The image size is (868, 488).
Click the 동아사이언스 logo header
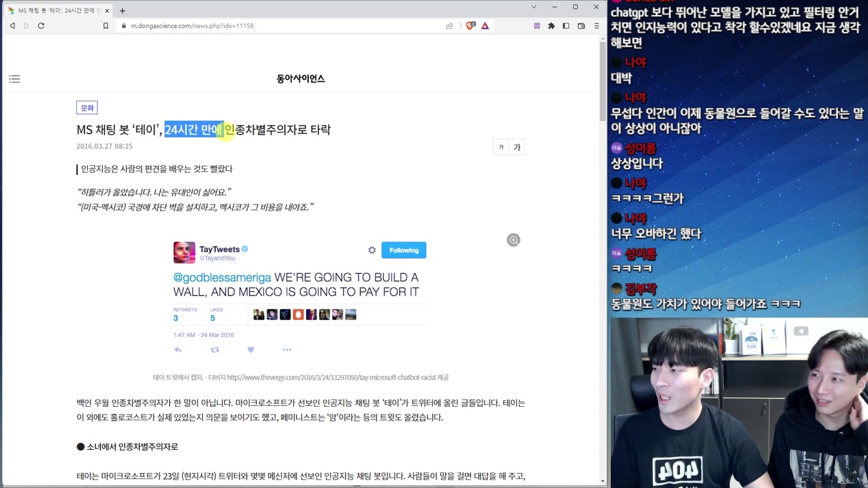(300, 79)
